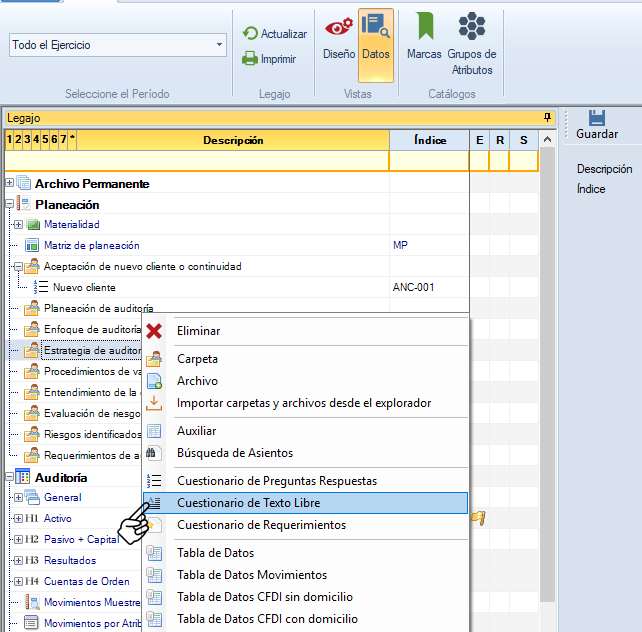Click the Matriz de planeación link
Image resolution: width=642 pixels, height=632 pixels.
[91, 245]
